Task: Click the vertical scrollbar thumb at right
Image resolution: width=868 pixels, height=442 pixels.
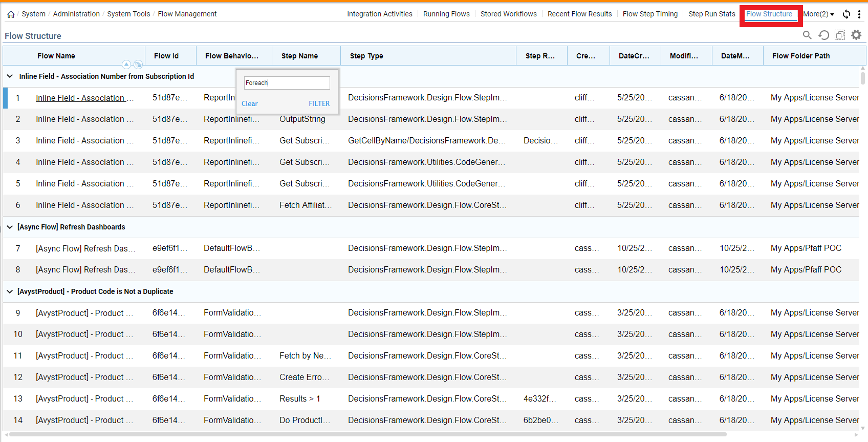Action: click(863, 78)
